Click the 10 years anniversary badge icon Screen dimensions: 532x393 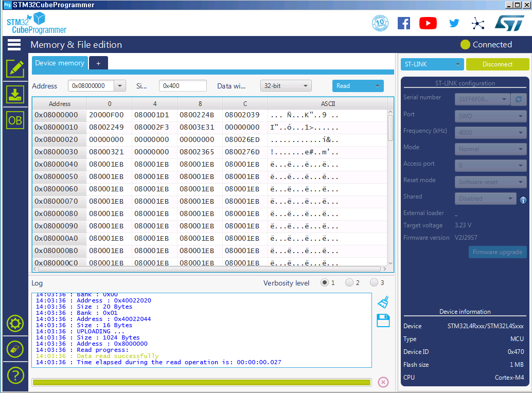(380, 23)
